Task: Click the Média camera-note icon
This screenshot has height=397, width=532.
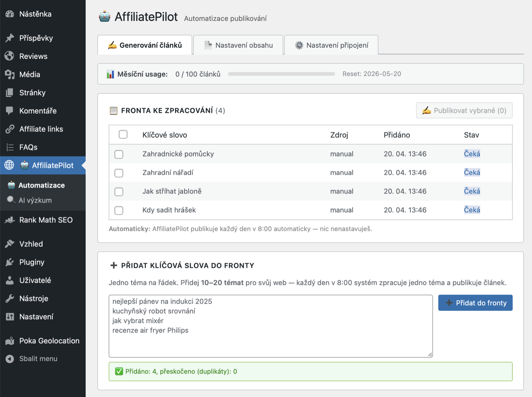Action: (x=10, y=74)
